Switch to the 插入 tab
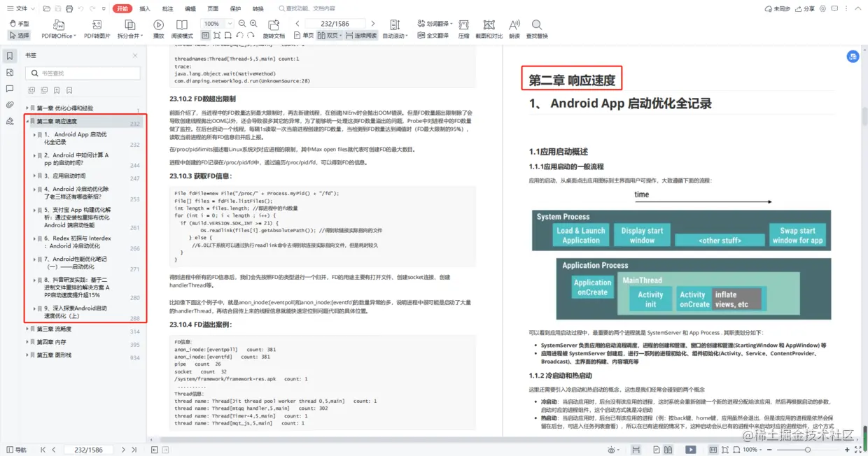 [x=145, y=8]
